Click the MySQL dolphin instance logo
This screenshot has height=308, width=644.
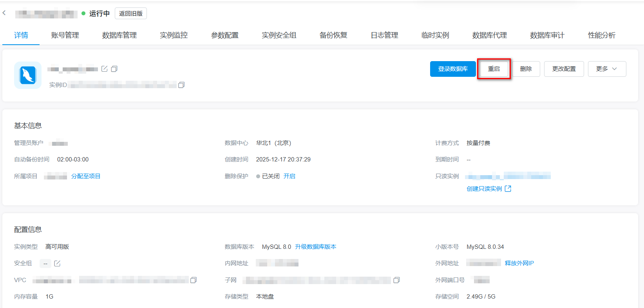(28, 75)
